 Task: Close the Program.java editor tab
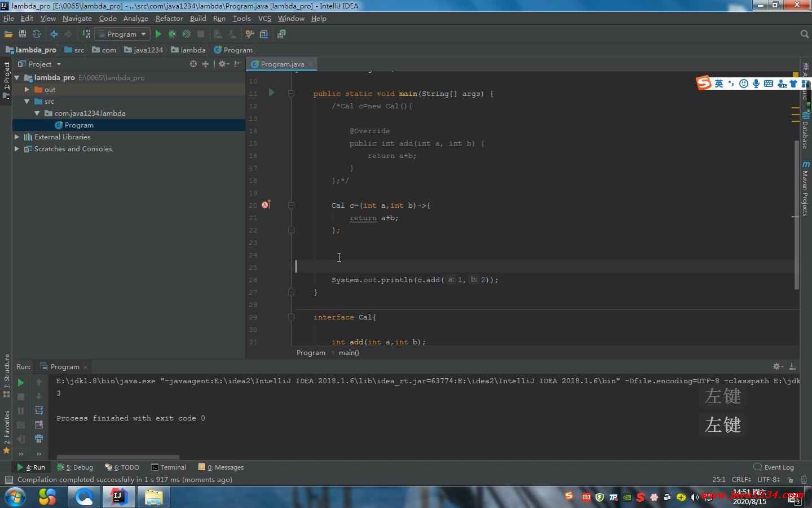coord(311,64)
